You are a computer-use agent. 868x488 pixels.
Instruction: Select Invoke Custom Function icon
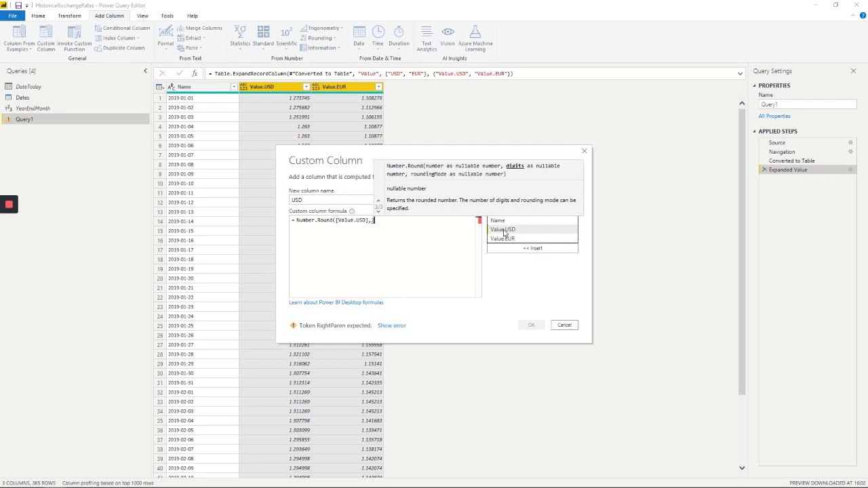[75, 39]
